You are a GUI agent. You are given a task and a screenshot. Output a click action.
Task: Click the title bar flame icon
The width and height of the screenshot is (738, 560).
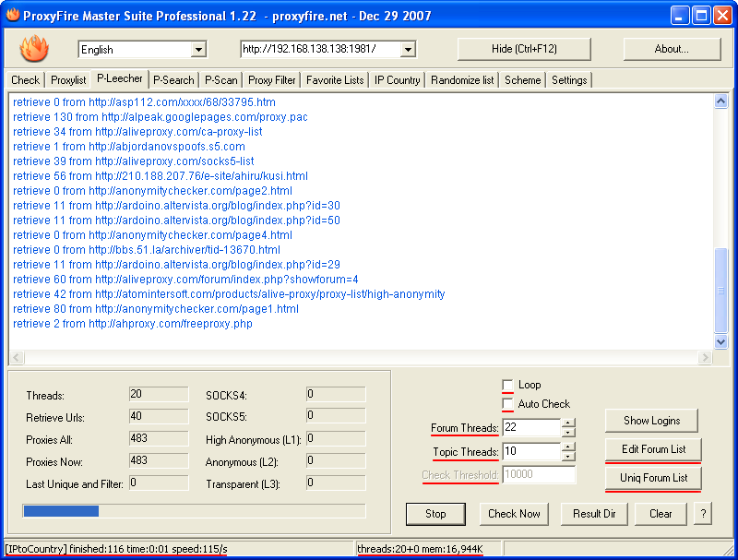(13, 15)
